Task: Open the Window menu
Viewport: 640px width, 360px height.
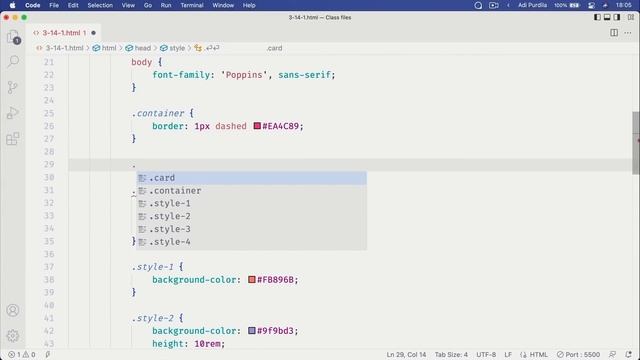Action: tap(223, 5)
